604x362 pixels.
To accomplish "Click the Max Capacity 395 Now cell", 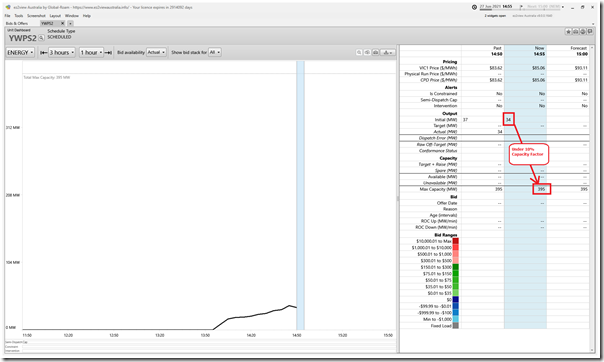I will tap(542, 189).
